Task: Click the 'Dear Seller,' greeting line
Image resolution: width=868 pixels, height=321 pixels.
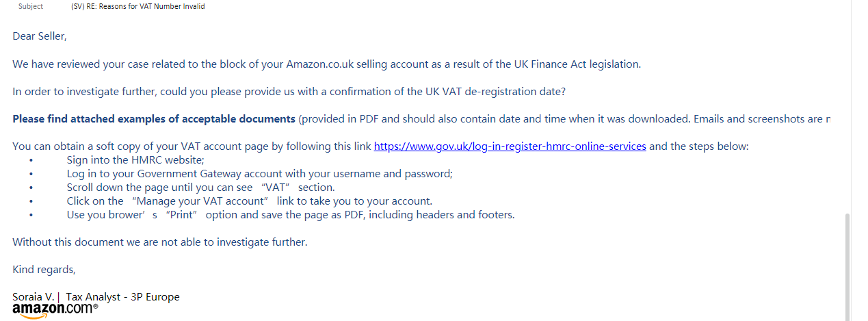Action: coord(40,36)
